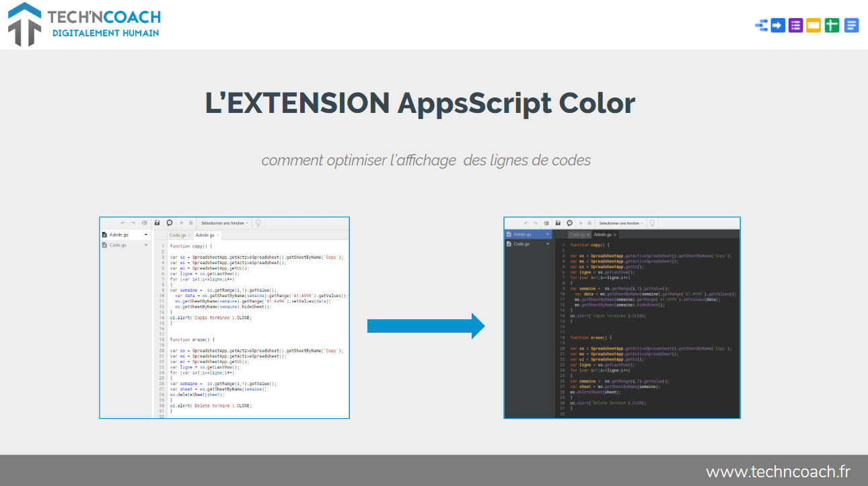Click 'ws.deleteSheet(sheet);' line in dark editor
Image resolution: width=868 pixels, height=486 pixels.
coord(595,392)
